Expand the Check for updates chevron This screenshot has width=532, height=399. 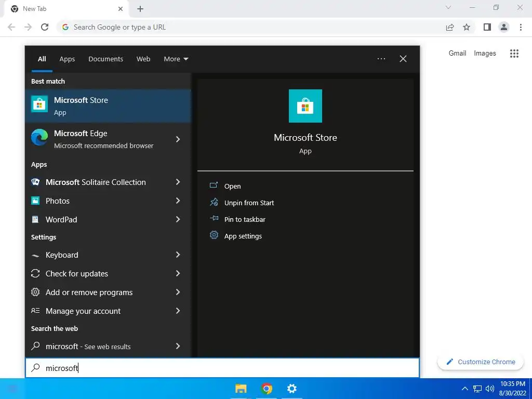pos(178,273)
